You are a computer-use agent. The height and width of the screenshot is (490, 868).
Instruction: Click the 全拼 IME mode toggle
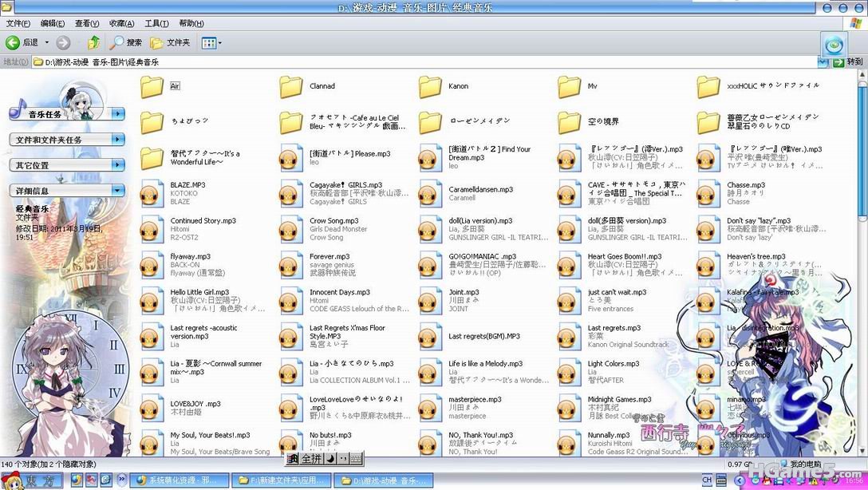click(311, 459)
